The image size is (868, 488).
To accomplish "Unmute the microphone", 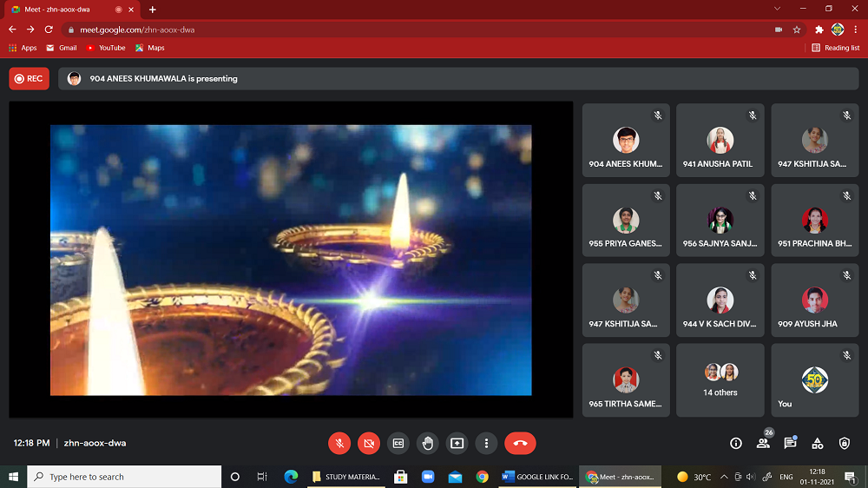I will 339,443.
